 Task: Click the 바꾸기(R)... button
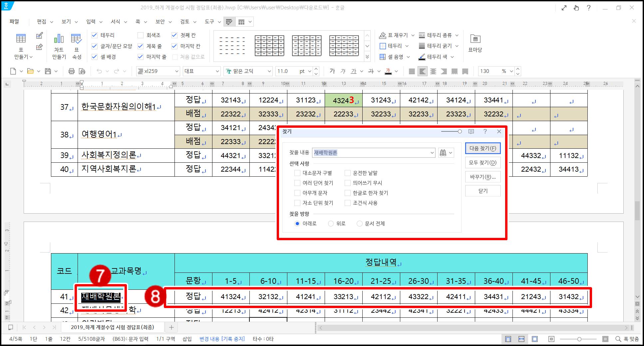pos(483,177)
